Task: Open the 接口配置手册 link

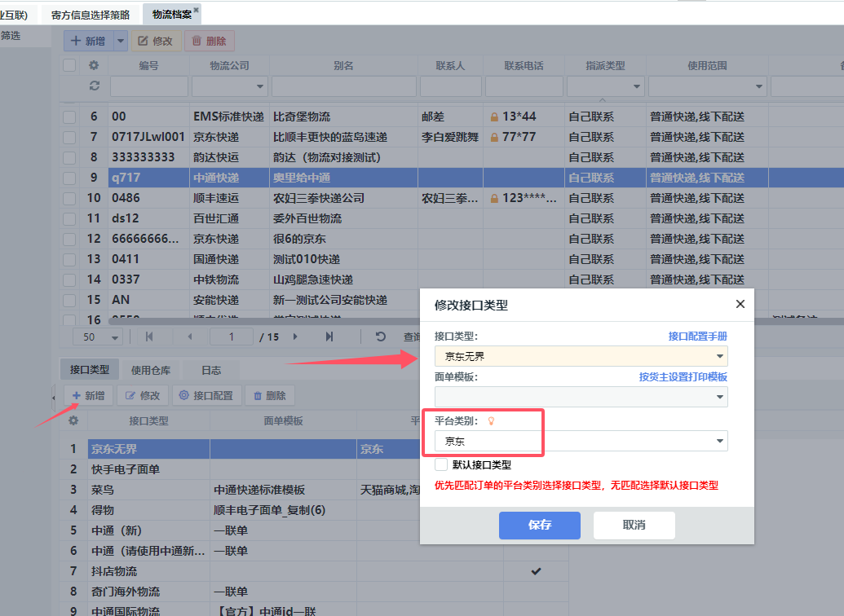Action: (x=697, y=336)
